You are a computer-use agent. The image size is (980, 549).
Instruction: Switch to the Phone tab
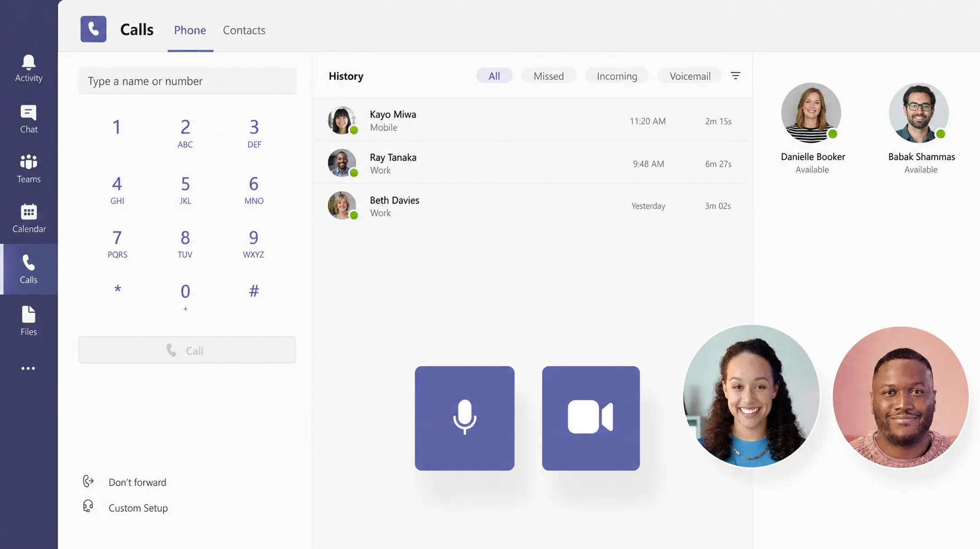[x=190, y=30]
